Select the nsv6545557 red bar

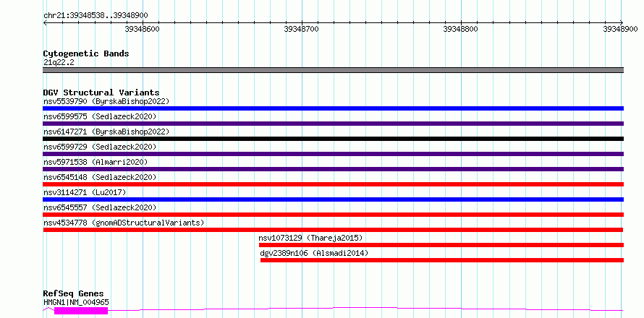pos(333,215)
